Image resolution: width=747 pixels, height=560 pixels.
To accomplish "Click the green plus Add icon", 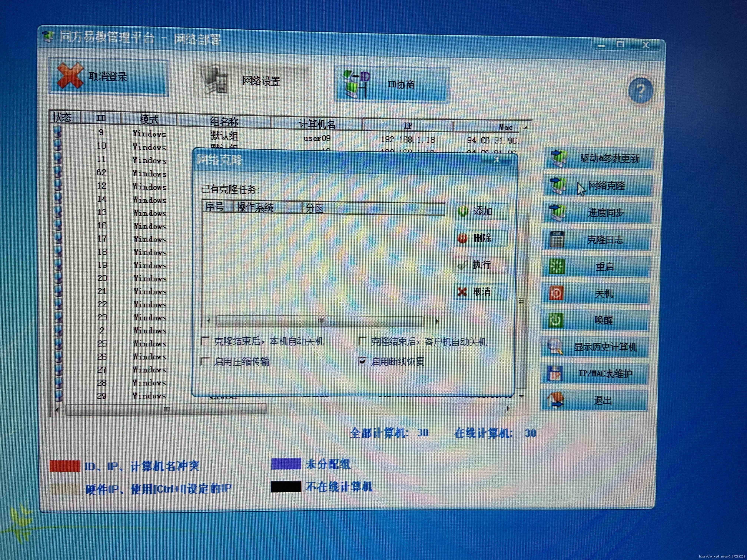I will pyautogui.click(x=463, y=211).
